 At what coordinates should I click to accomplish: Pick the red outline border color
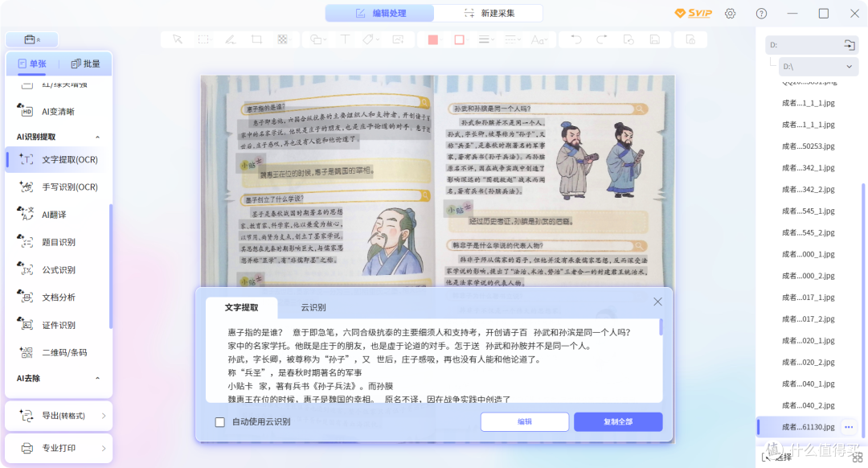tap(460, 39)
